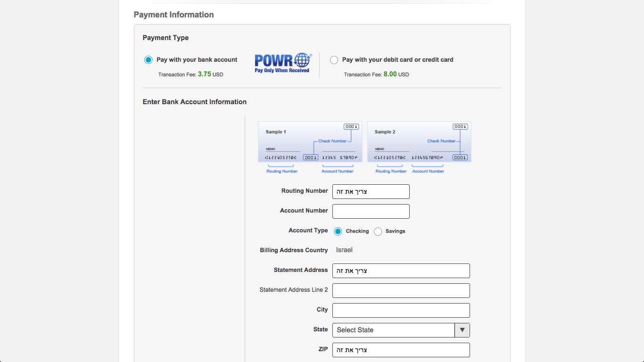Viewport: 644px width, 362px height.
Task: Click the Account Type label
Action: (308, 230)
